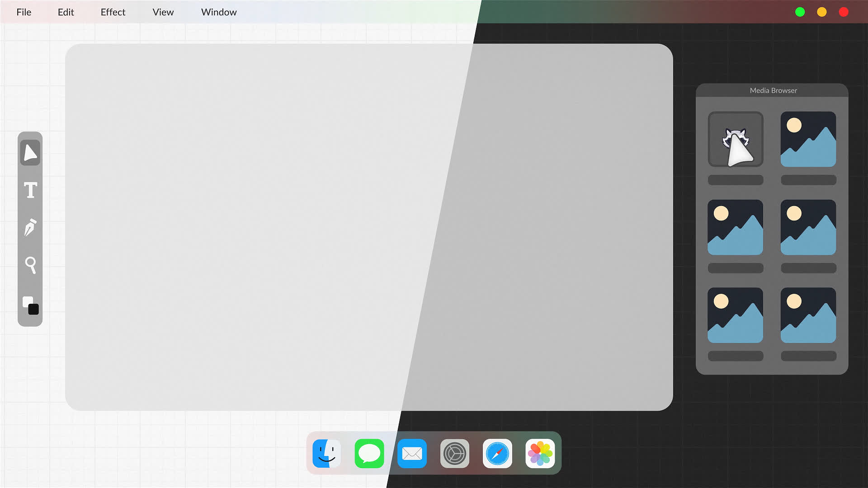868x488 pixels.
Task: Open Photos app in dock
Action: pyautogui.click(x=540, y=453)
